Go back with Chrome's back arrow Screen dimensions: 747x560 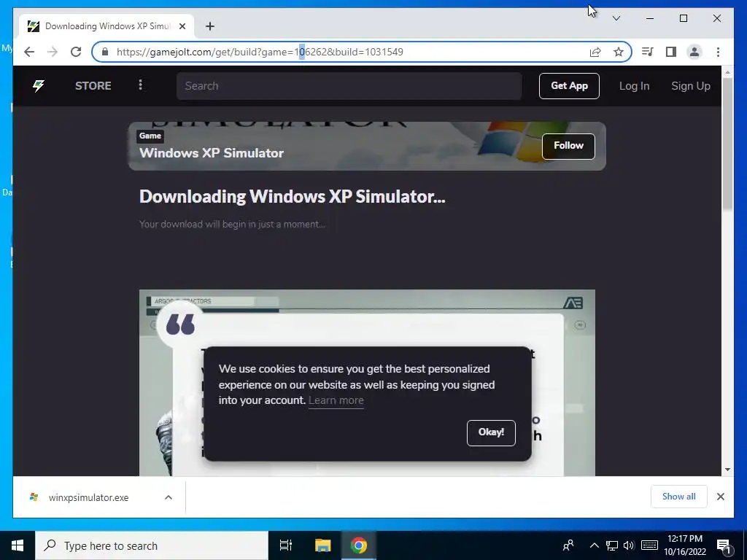point(29,52)
